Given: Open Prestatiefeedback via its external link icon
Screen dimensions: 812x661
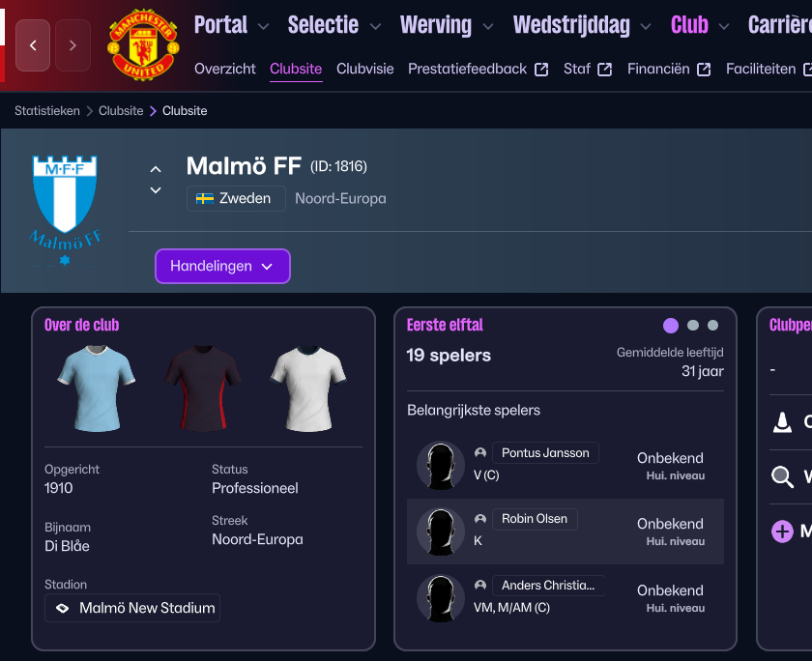Looking at the screenshot, I should click(541, 70).
